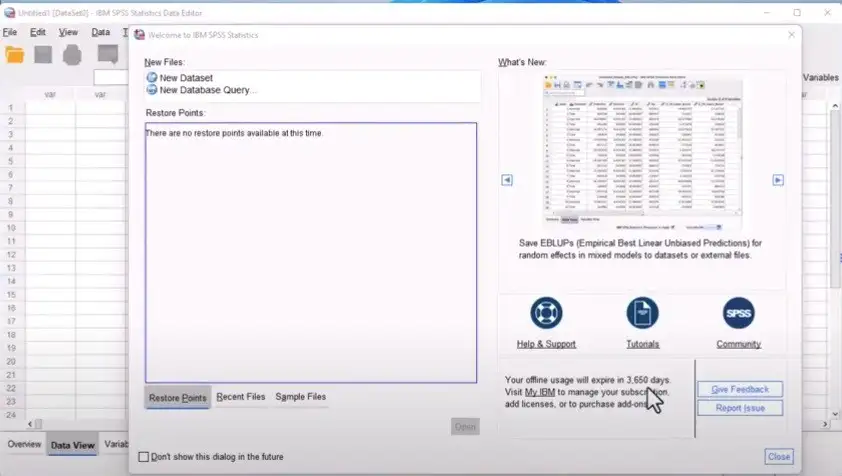Click the Recall dialog toolbar icon
The height and width of the screenshot is (476, 842).
pyautogui.click(x=108, y=55)
